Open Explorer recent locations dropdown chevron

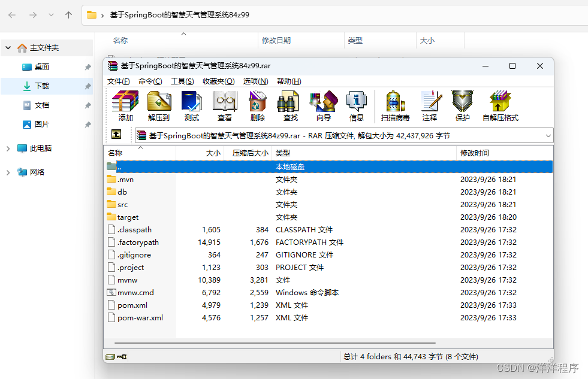[x=52, y=15]
